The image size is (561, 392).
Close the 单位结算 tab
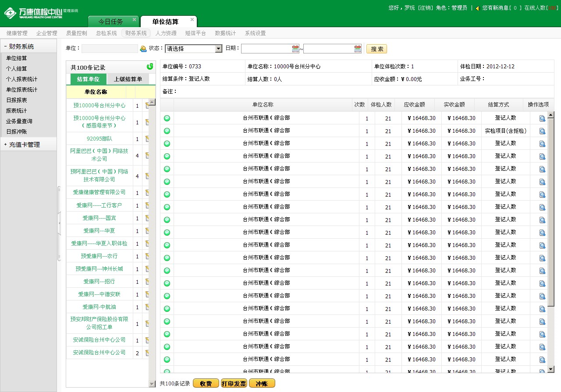[x=192, y=20]
